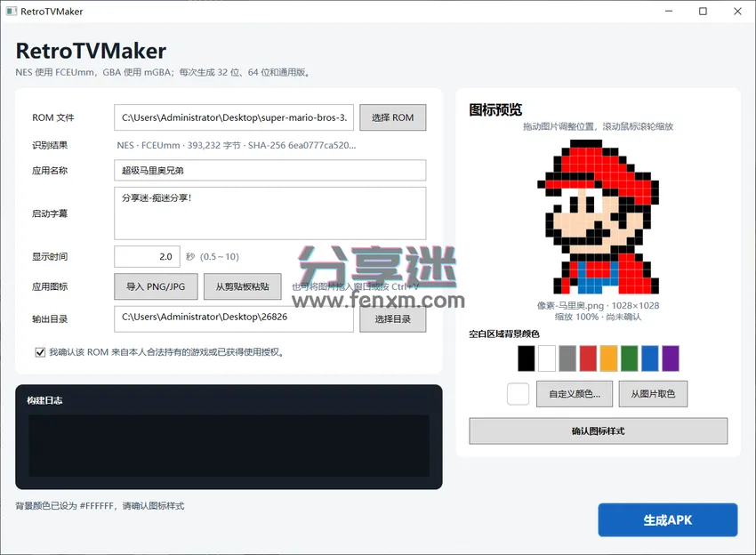Click the RetroTVMaker main heading

[91, 51]
